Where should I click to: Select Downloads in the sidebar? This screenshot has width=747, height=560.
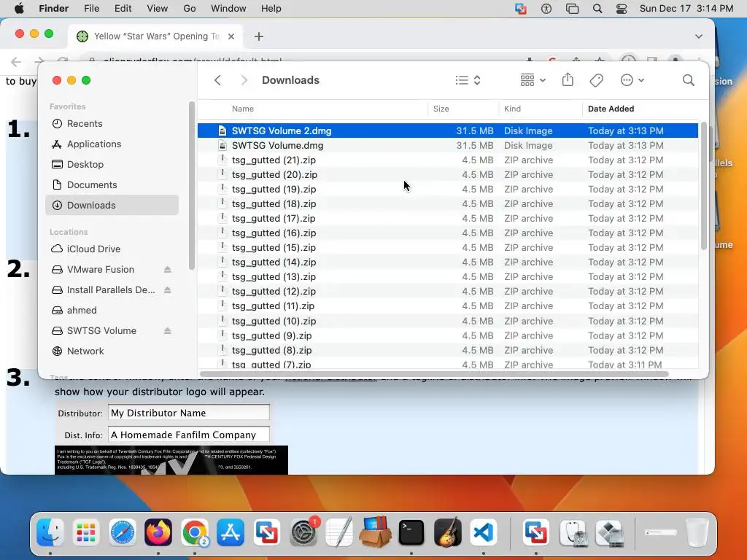tap(112, 205)
